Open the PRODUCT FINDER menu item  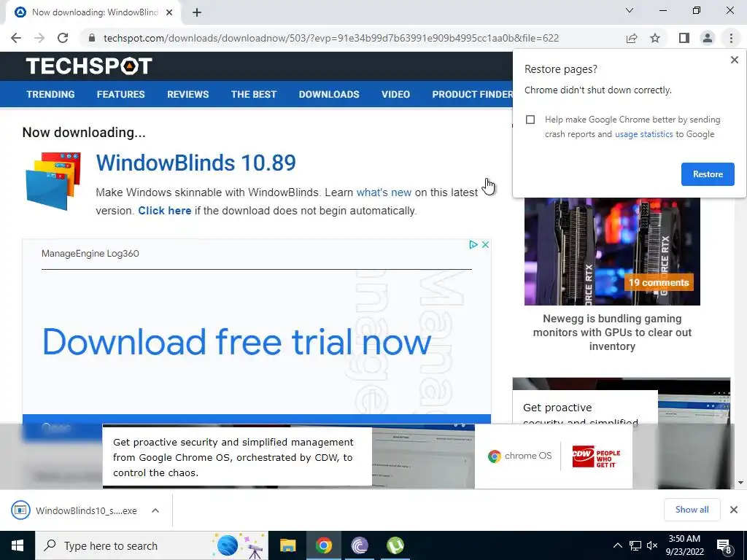[472, 94]
